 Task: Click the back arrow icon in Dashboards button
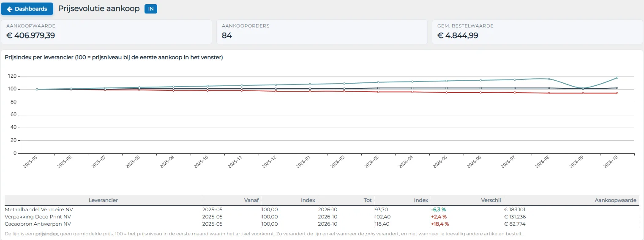(x=9, y=9)
